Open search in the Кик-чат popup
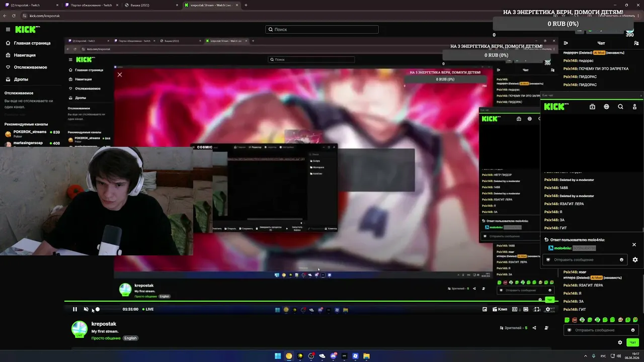644x362 pixels. [x=620, y=107]
